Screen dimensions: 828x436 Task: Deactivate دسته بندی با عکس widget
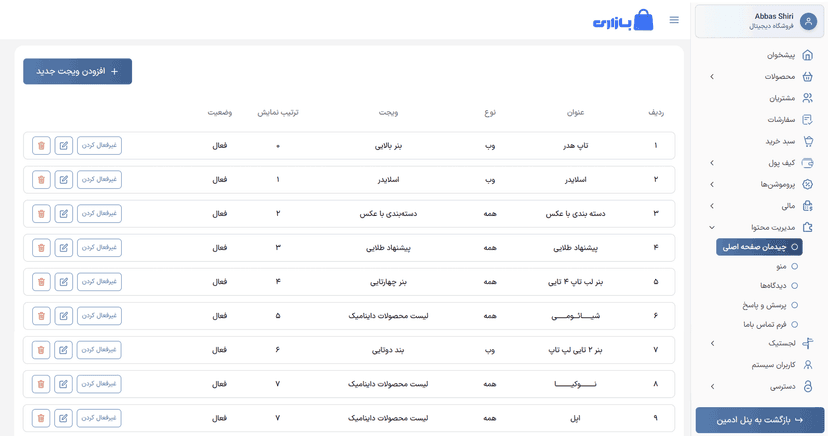pos(99,214)
